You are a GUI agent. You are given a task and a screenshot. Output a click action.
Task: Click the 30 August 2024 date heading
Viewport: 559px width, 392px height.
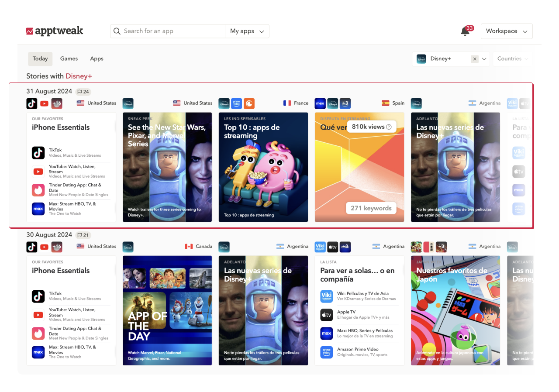49,235
